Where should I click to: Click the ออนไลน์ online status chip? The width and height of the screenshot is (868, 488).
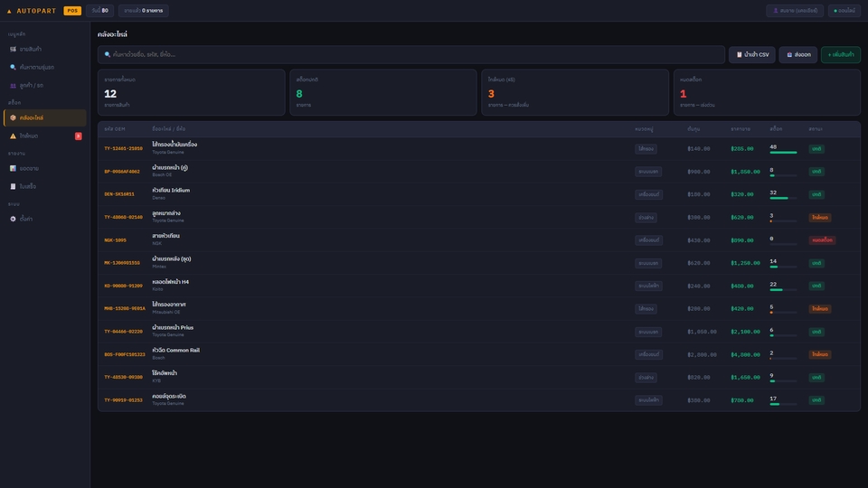tap(844, 11)
